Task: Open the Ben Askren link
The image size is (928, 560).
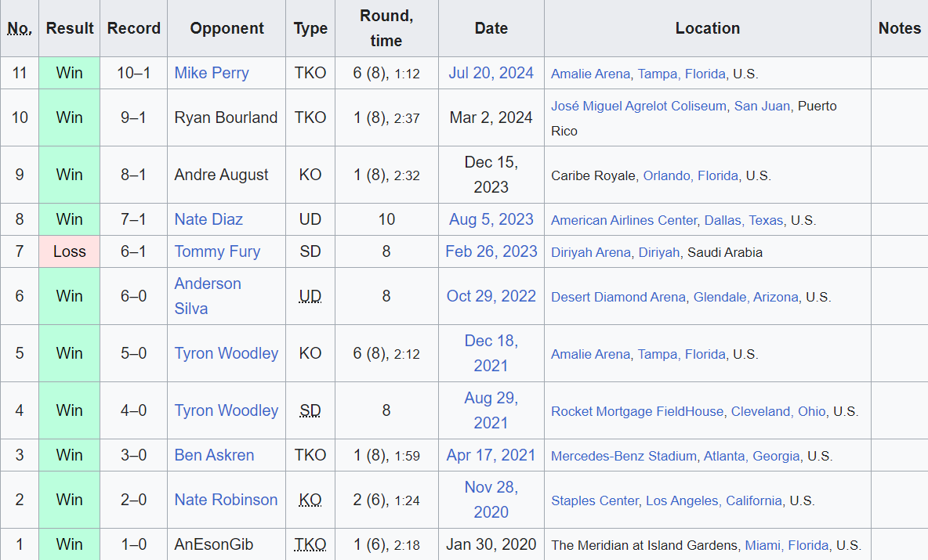Action: click(214, 455)
